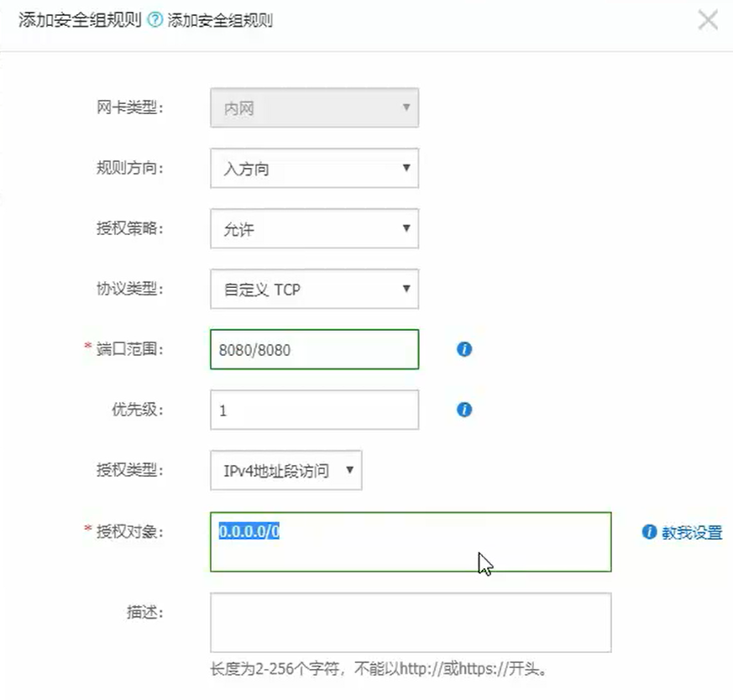Click inside the empty 描述 text area
Viewport: 733px width, 700px height.
[x=409, y=622]
